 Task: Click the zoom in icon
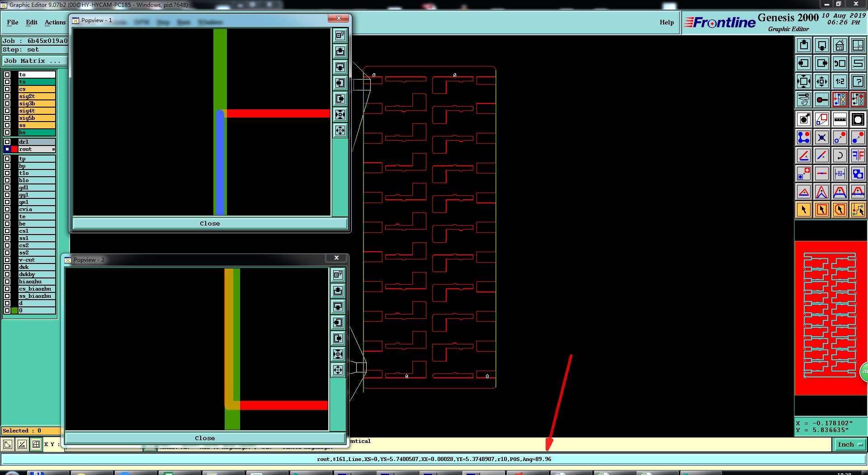tap(804, 81)
